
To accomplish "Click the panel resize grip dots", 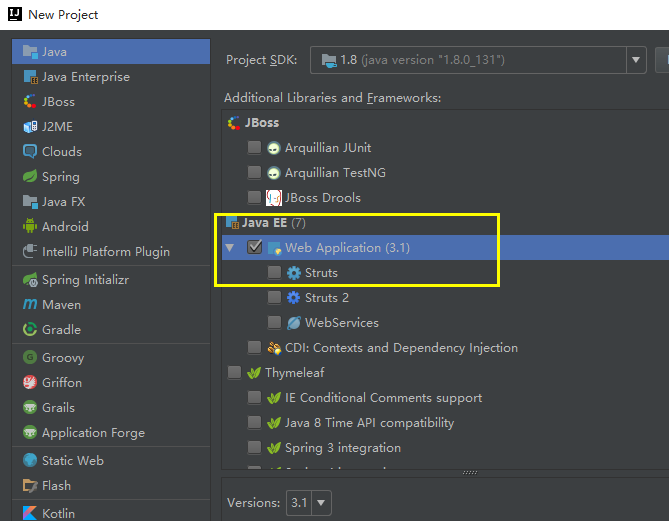I will pyautogui.click(x=470, y=473).
